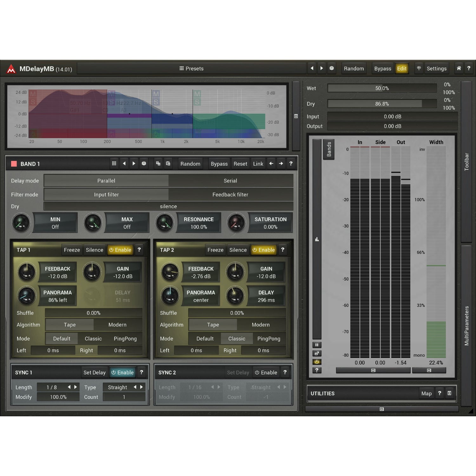Select Feedback filter mode
Viewport: 476px width, 476px height.
click(230, 195)
